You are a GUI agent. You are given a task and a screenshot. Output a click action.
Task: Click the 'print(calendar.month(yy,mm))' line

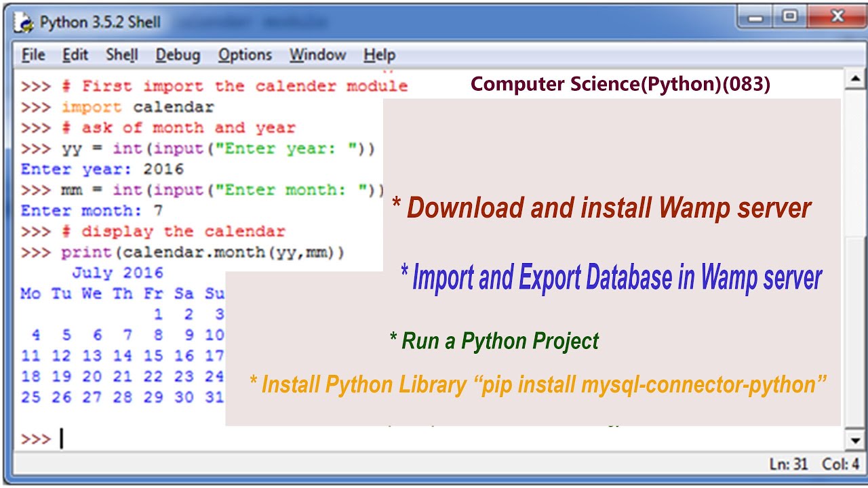(203, 252)
